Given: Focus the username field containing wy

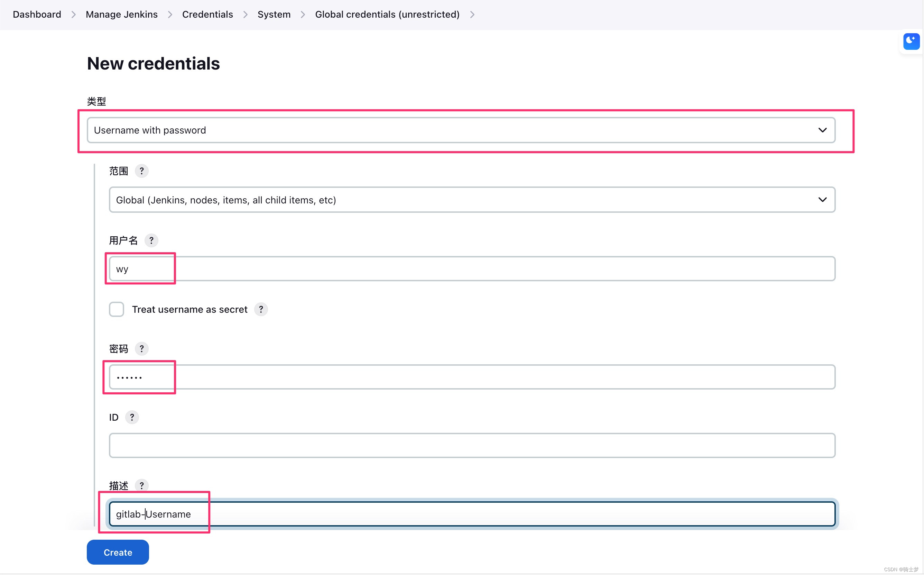Looking at the screenshot, I should pyautogui.click(x=472, y=268).
